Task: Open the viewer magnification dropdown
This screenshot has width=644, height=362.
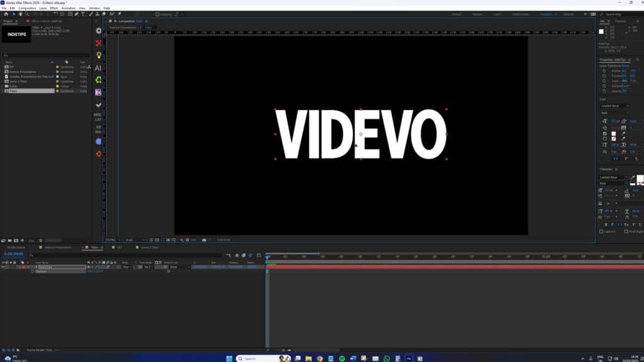Action: (113, 239)
